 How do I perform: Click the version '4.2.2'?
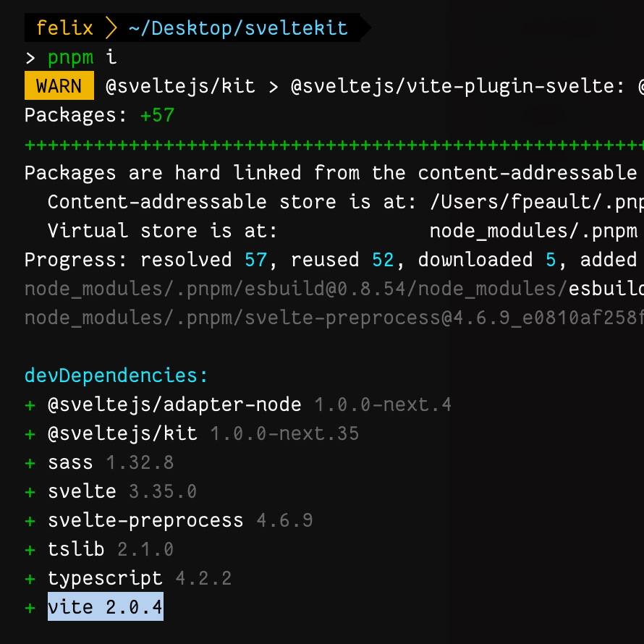click(x=203, y=578)
